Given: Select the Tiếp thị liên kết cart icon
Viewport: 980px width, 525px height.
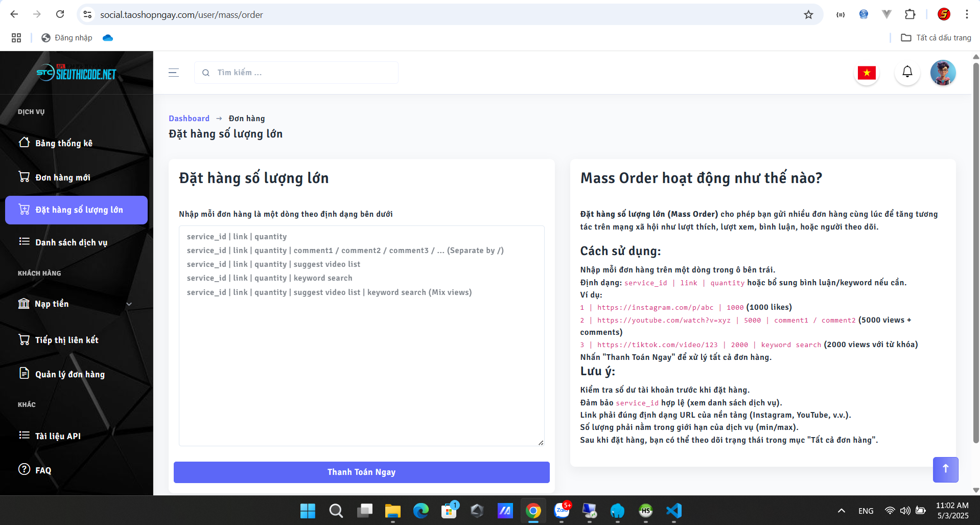Looking at the screenshot, I should point(24,339).
